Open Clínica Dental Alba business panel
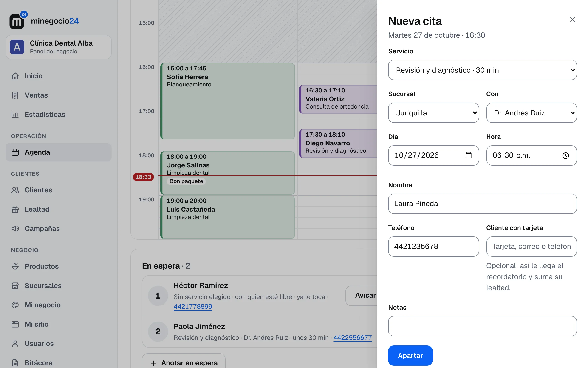The image size is (588, 368). tap(59, 47)
